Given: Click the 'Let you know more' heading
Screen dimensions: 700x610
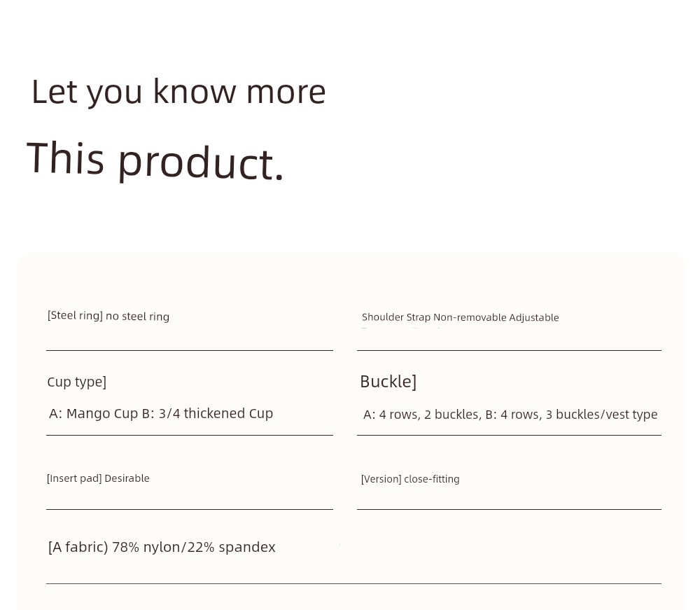Looking at the screenshot, I should [x=178, y=92].
